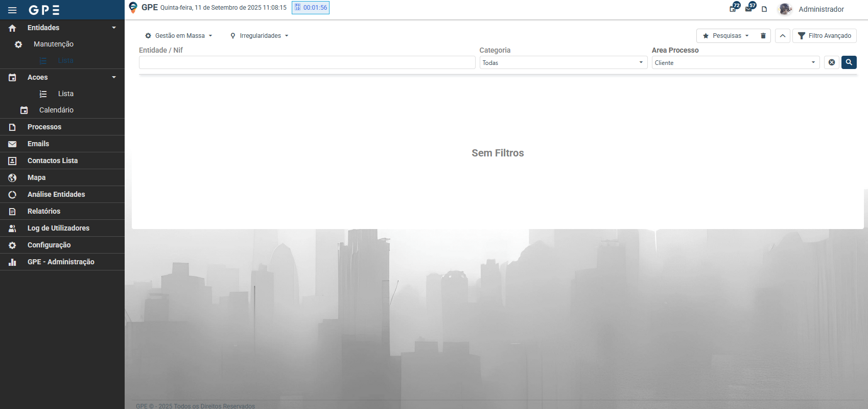
Task: Open the Area Processo dropdown showing Cliente
Action: [x=735, y=62]
